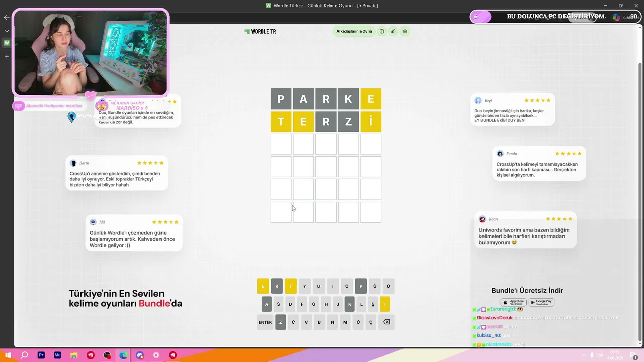Click the U key on the keyboard
This screenshot has height=362, width=644.
pos(318,286)
